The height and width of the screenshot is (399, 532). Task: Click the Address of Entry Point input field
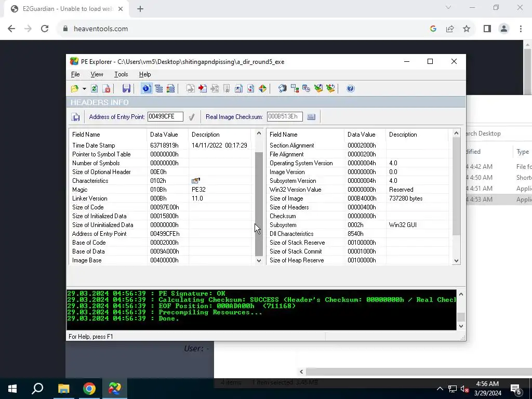click(x=165, y=117)
